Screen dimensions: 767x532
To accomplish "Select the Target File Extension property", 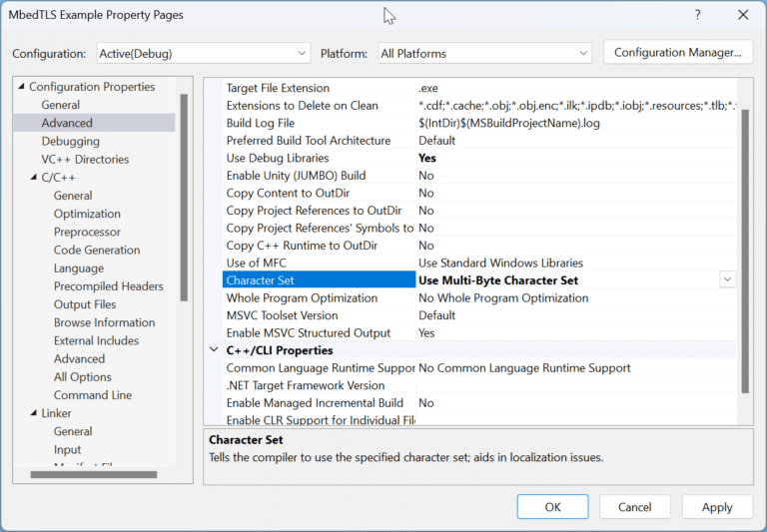I will 278,88.
